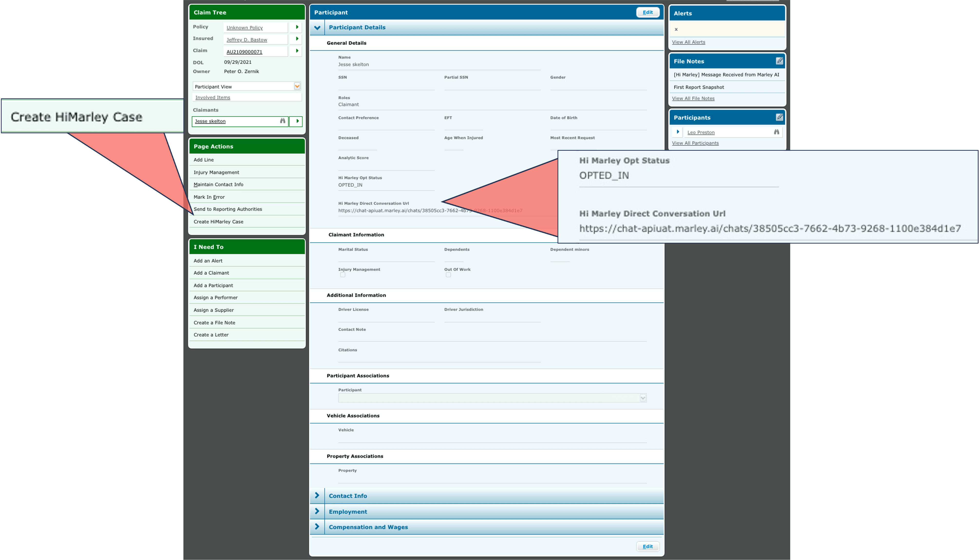Click the top Edit button
979x560 pixels.
coord(647,12)
